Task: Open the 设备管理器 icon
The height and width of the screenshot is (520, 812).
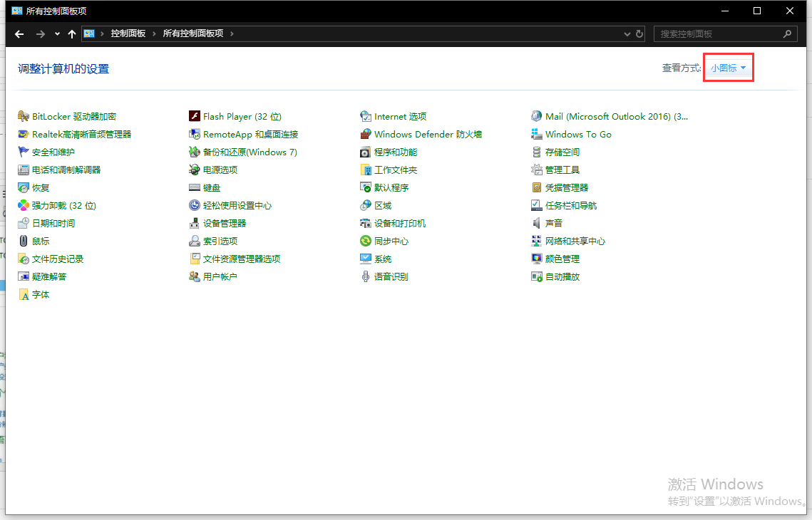Action: [x=195, y=223]
